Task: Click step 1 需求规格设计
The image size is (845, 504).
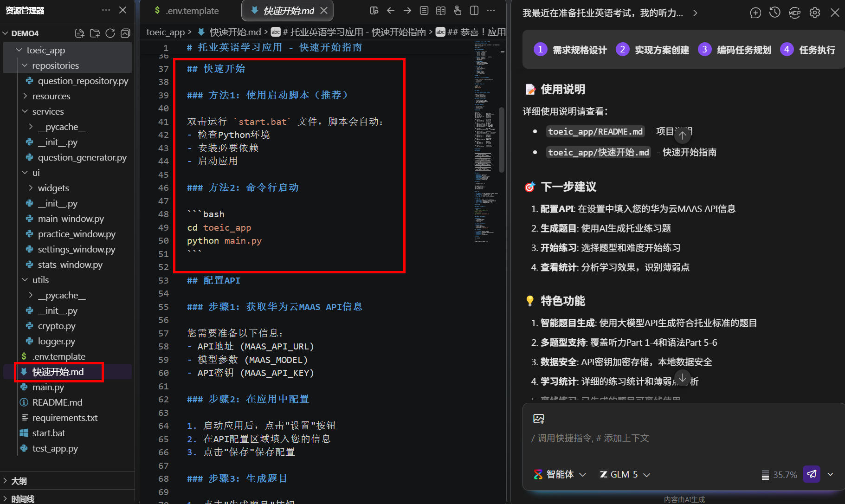Action: pos(570,50)
